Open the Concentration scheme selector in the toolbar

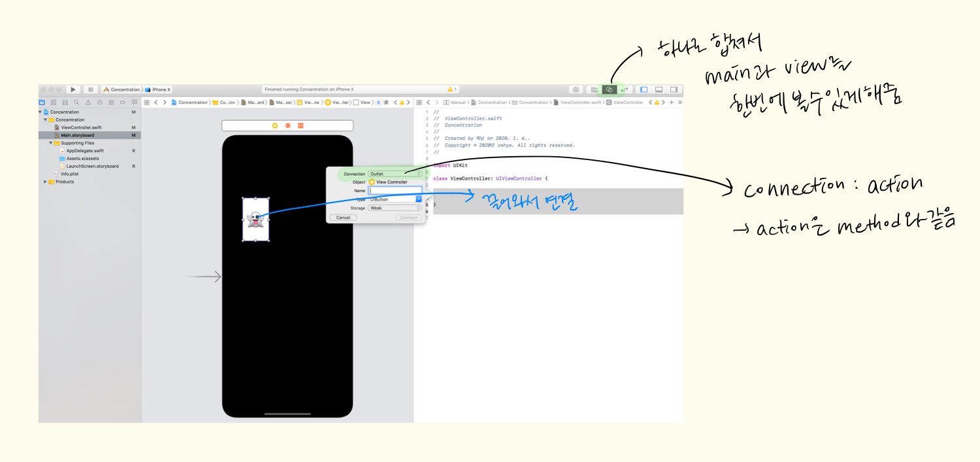click(x=122, y=90)
